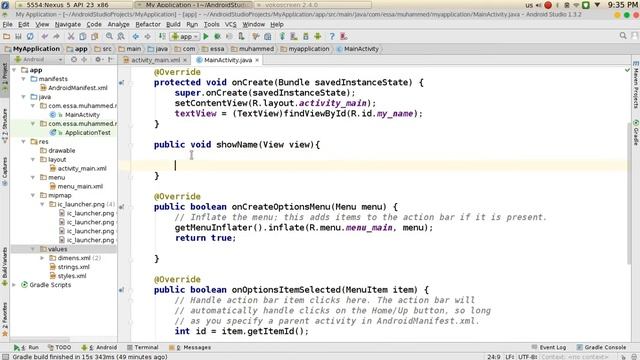Click the myapplication breadcrumb folder
This screenshot has width=640, height=360.
click(305, 49)
